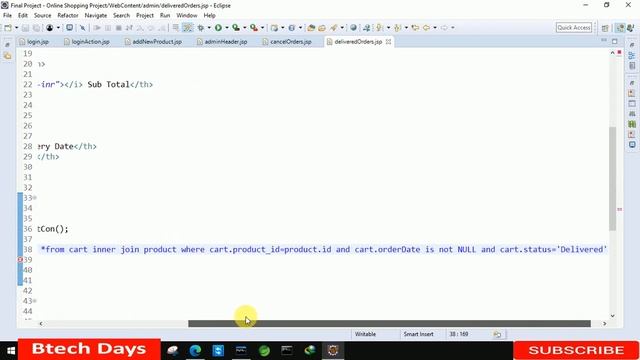Collapse the code fold at line 33
640x360 pixels.
point(35,198)
